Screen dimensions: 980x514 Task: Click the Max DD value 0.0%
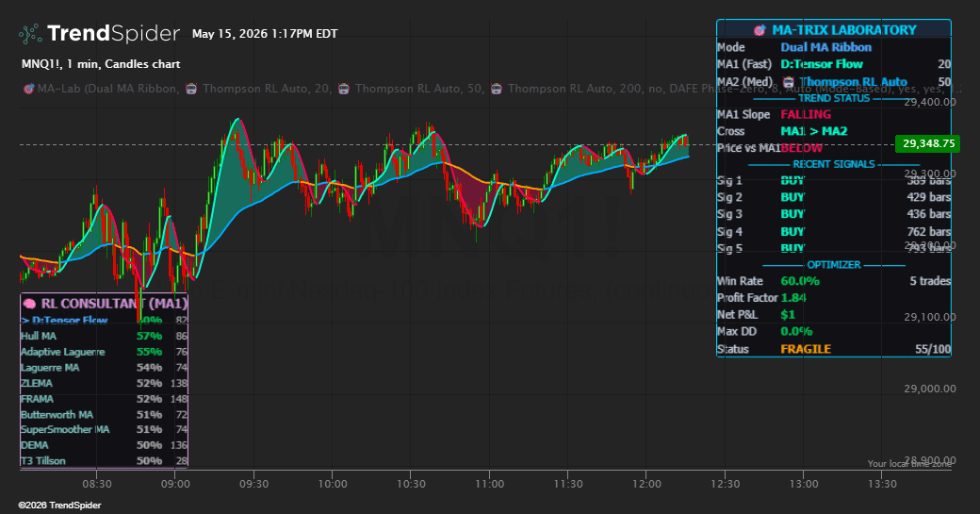[796, 331]
